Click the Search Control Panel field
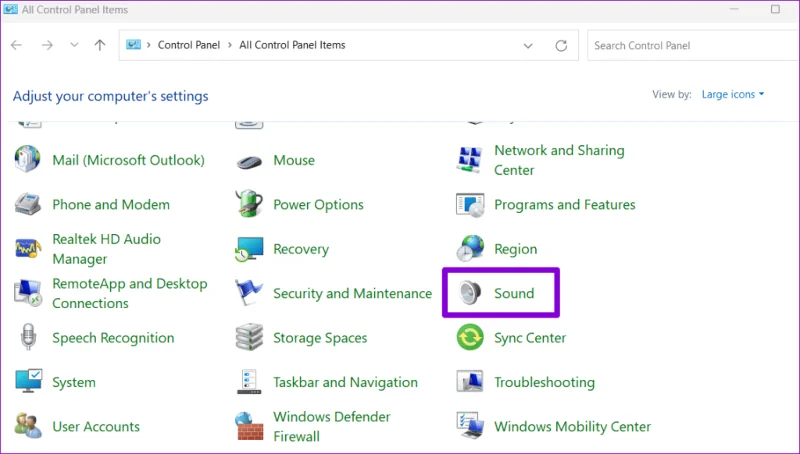 [x=693, y=45]
